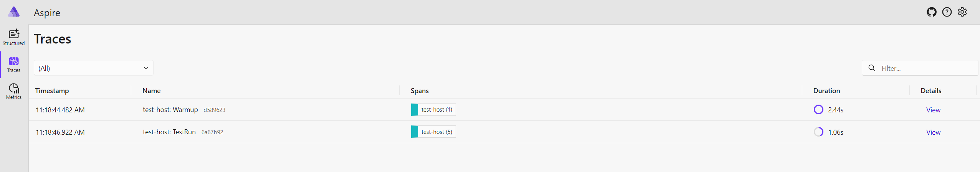Image resolution: width=980 pixels, height=172 pixels.
Task: Click the teal color block on Warmup span
Action: (x=415, y=110)
